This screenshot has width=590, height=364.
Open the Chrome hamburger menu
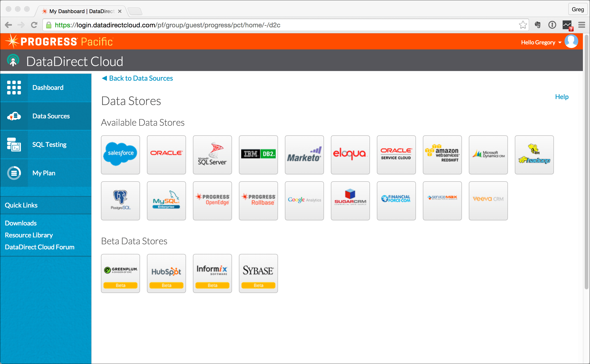pyautogui.click(x=582, y=25)
